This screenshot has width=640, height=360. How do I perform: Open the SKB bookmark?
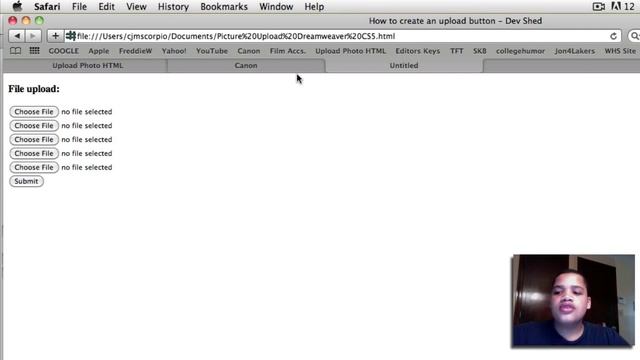(480, 51)
